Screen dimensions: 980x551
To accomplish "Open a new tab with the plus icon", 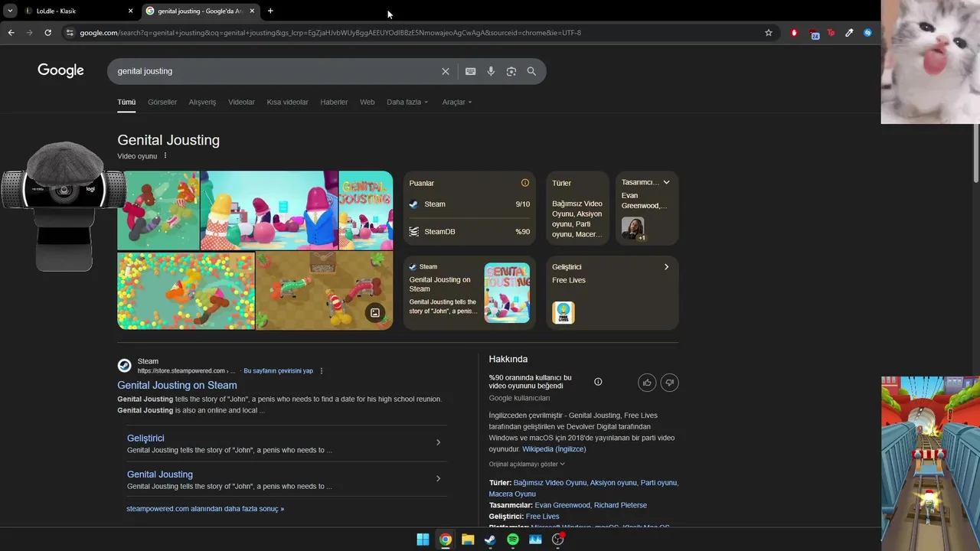I will click(x=270, y=11).
